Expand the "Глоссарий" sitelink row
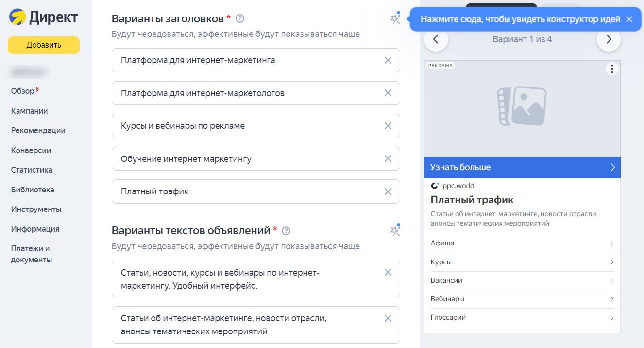644x348 pixels. click(x=522, y=317)
